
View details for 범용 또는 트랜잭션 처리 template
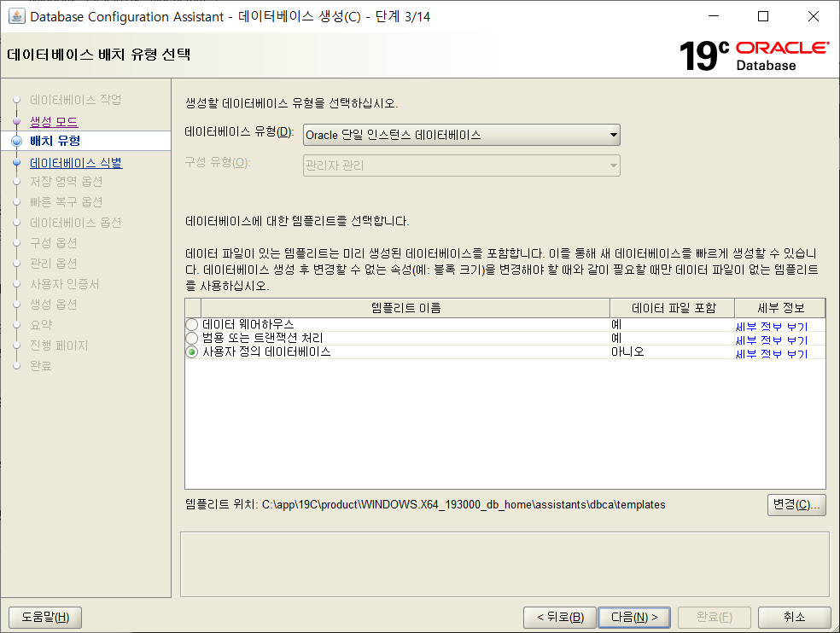coord(772,340)
